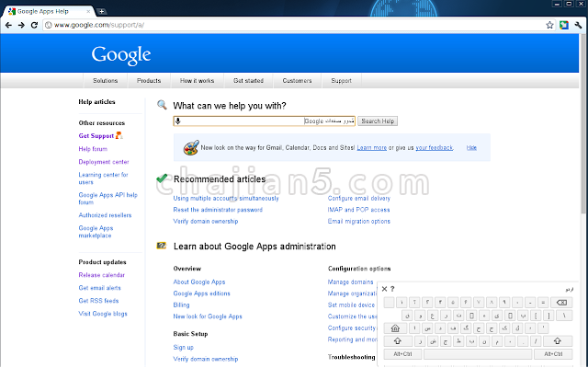Open the Google Apps editions link
Image resolution: width=588 pixels, height=368 pixels.
pos(202,293)
